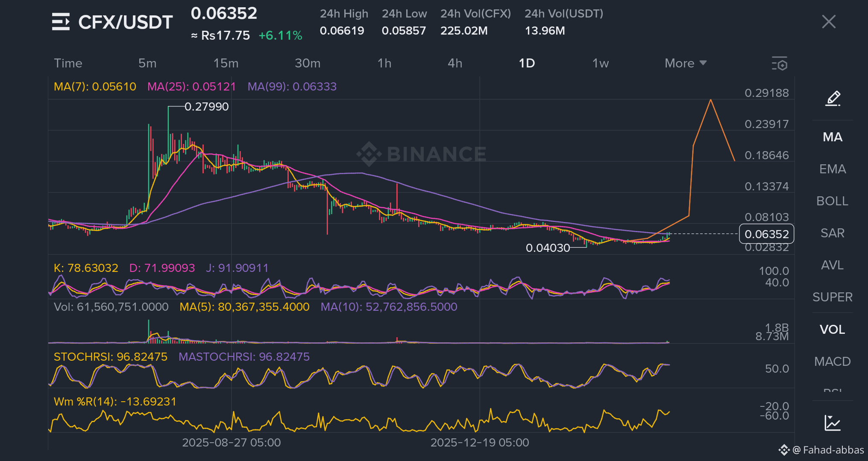Close the chart with the X icon
868x461 pixels.
pos(829,21)
